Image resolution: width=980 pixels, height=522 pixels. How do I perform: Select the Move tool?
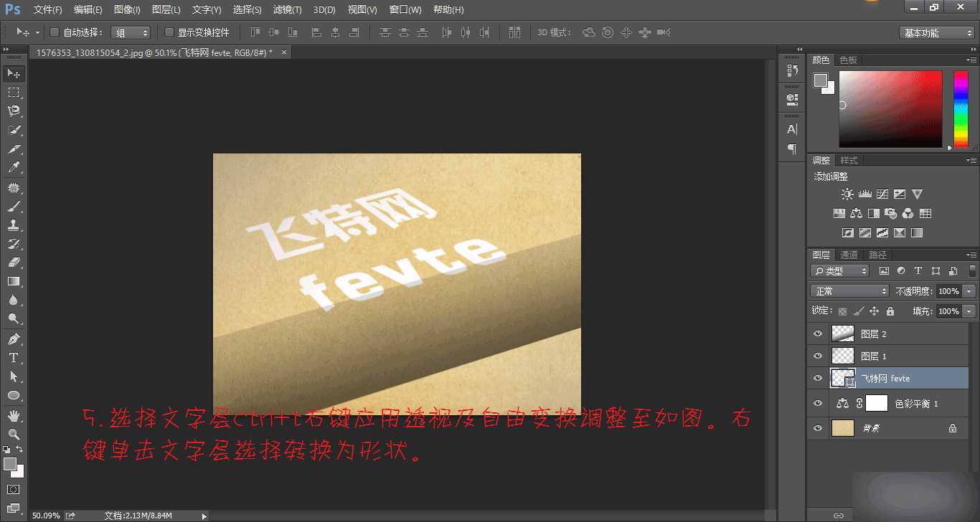coord(13,73)
